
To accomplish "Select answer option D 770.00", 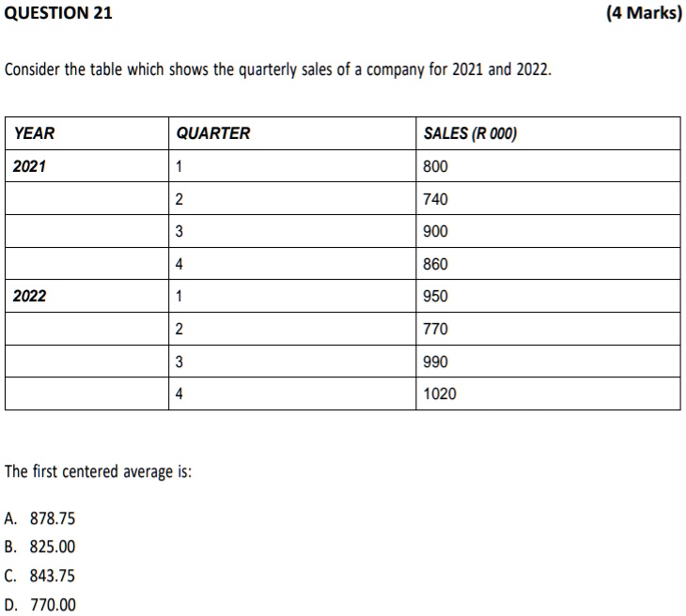I will tap(39, 605).
